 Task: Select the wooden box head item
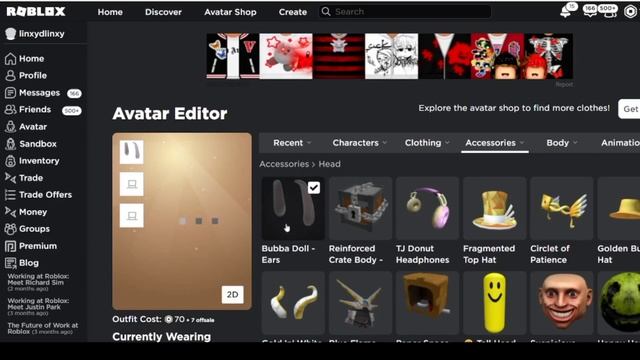[427, 303]
